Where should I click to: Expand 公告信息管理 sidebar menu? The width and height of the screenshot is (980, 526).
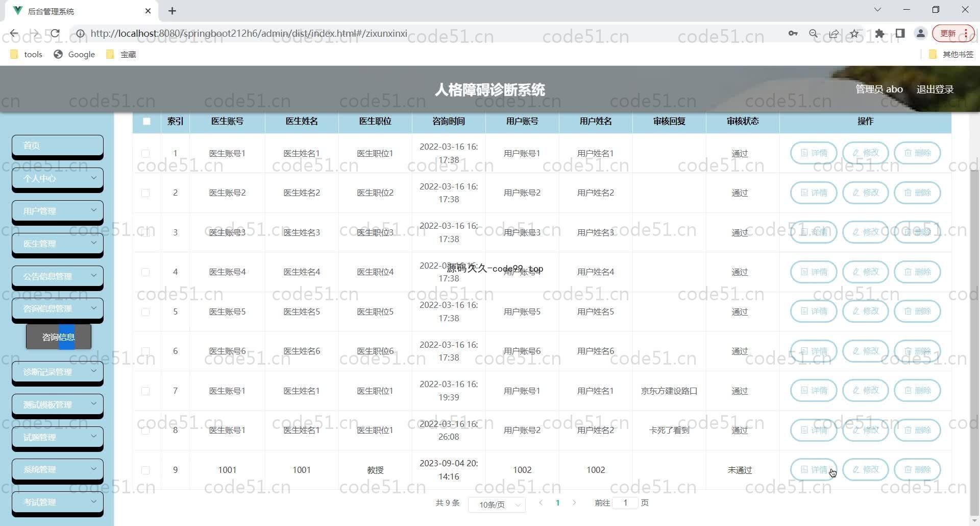pos(58,276)
